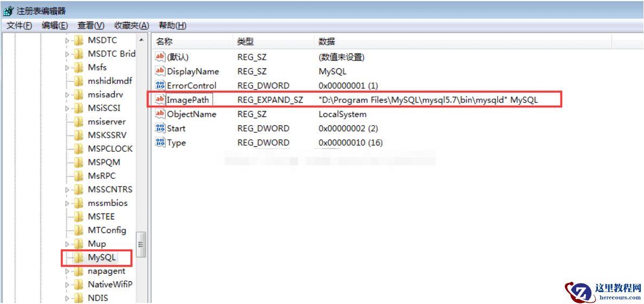The width and height of the screenshot is (644, 304).
Task: Open the 收藏夹(A) menu
Action: click(132, 25)
